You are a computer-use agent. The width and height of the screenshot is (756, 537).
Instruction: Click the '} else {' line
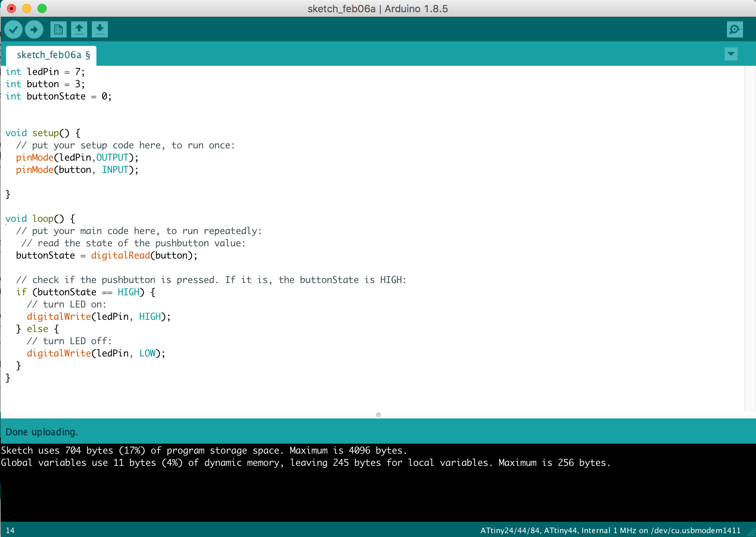[x=37, y=329]
